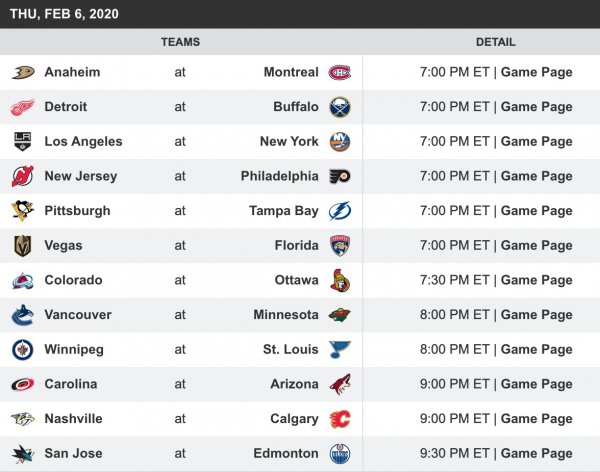This screenshot has width=600, height=472.
Task: Click the Anaheim Ducks logo
Action: coord(22,72)
